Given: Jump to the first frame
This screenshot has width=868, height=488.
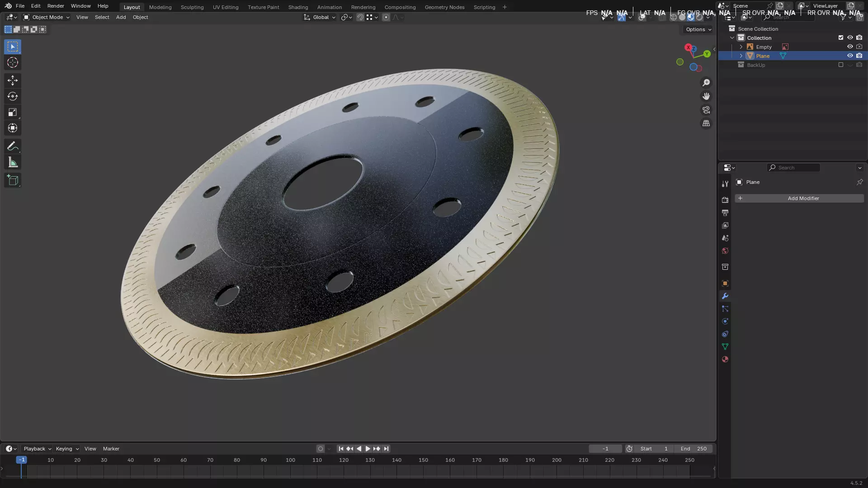Looking at the screenshot, I should click(341, 449).
